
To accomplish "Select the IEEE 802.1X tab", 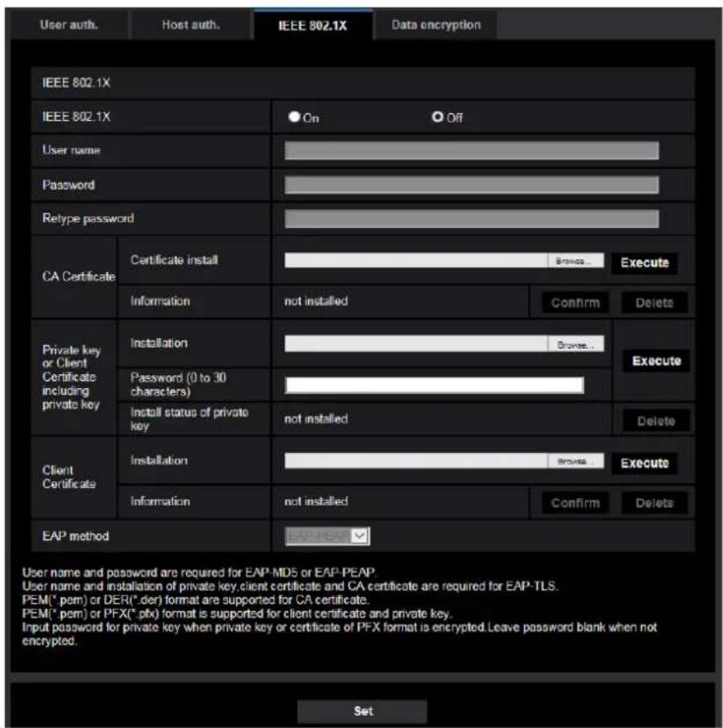I will 312,25.
